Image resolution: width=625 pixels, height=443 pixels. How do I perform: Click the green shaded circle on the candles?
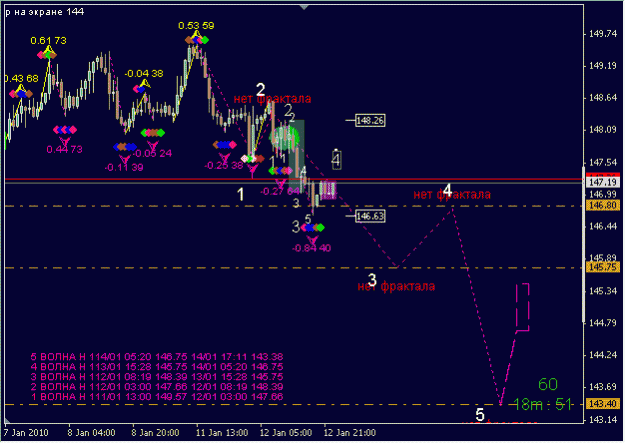[x=284, y=138]
